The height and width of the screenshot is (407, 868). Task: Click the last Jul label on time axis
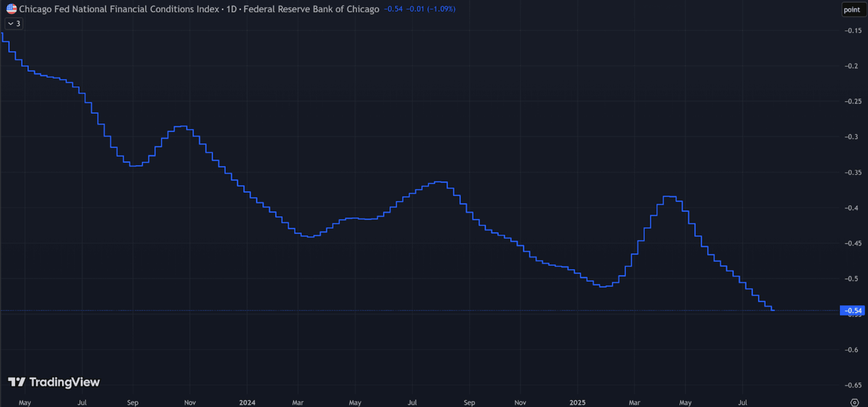[742, 402]
